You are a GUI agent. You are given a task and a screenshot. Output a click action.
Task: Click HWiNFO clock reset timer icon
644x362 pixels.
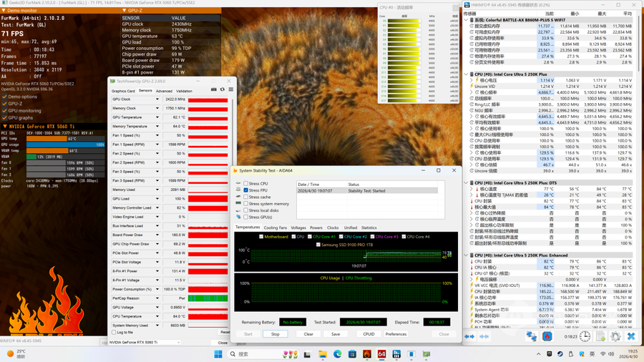point(585,336)
